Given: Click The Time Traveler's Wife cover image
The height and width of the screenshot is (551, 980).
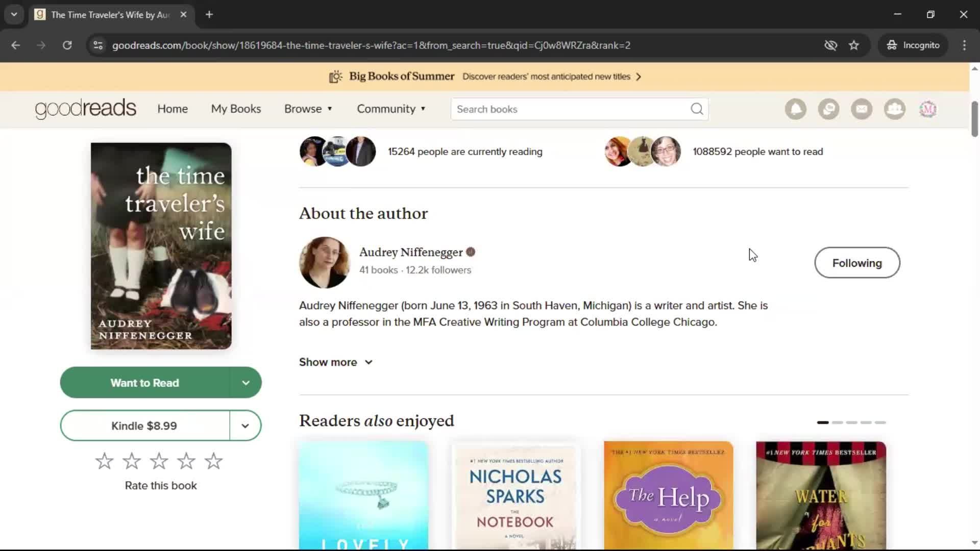Looking at the screenshot, I should (x=161, y=246).
